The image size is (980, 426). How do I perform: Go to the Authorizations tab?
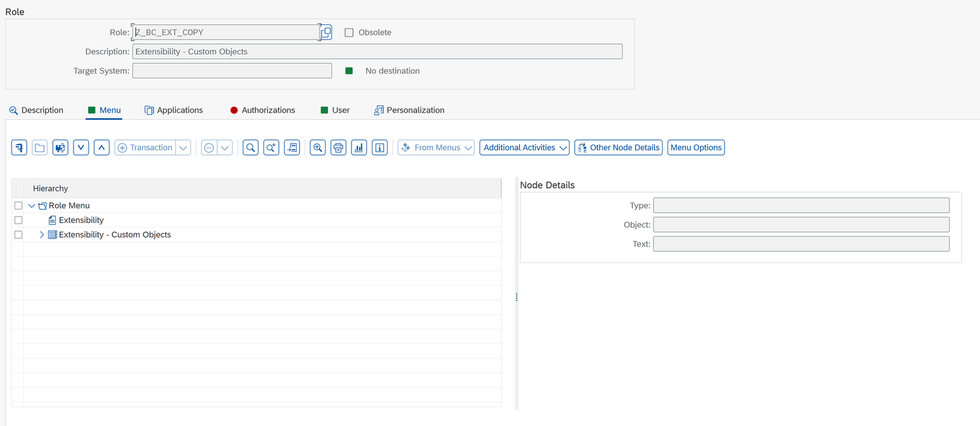click(263, 110)
